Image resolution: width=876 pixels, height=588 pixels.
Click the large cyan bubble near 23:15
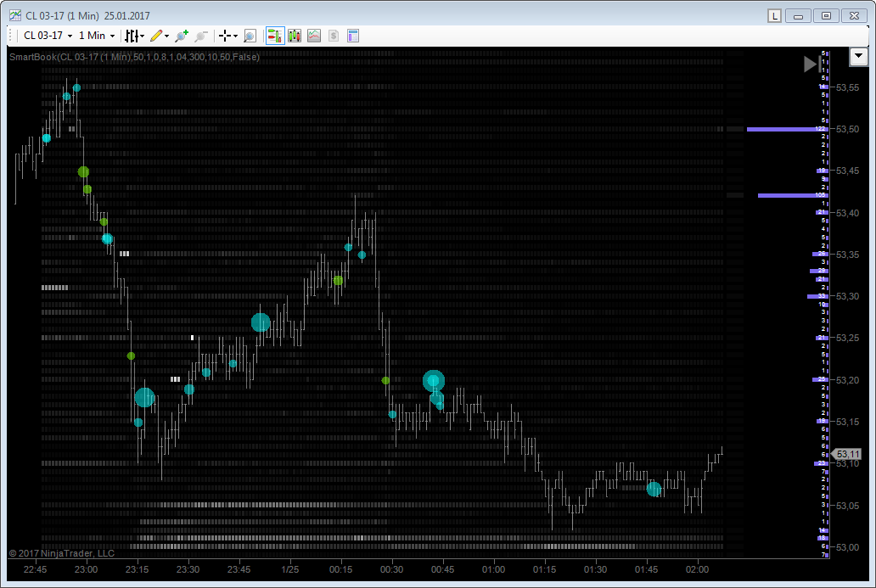(x=144, y=397)
